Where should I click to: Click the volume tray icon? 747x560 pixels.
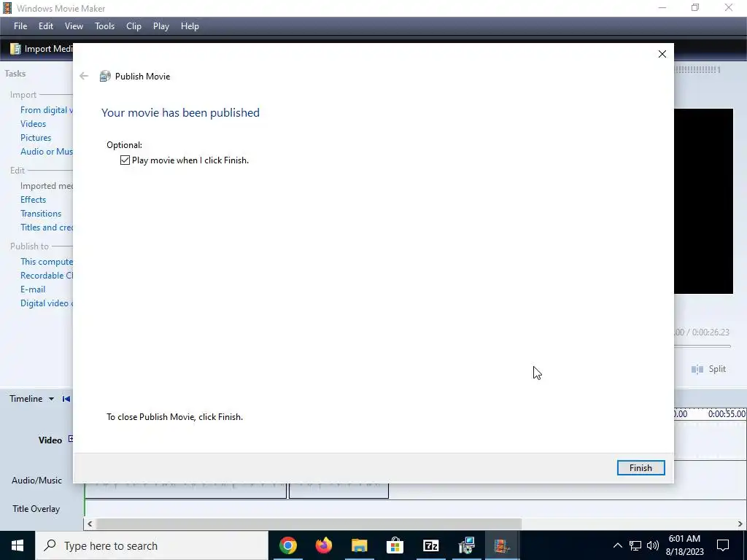coord(653,545)
